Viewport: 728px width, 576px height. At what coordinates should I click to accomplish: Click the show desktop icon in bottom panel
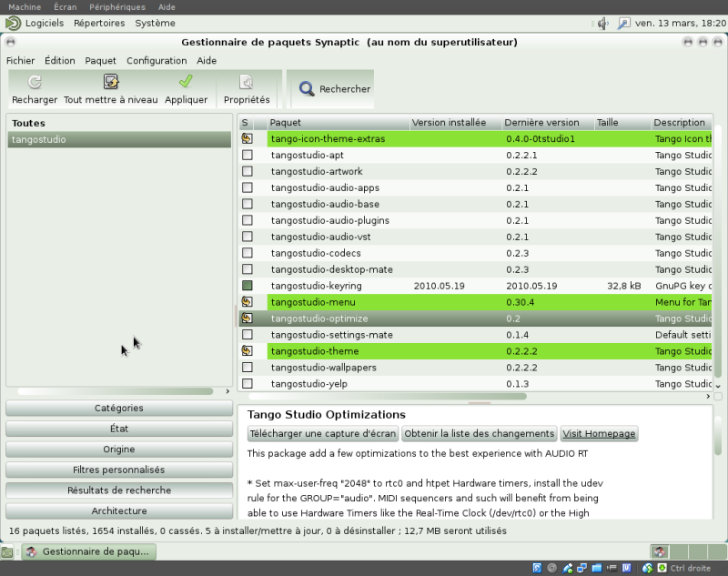[7, 551]
